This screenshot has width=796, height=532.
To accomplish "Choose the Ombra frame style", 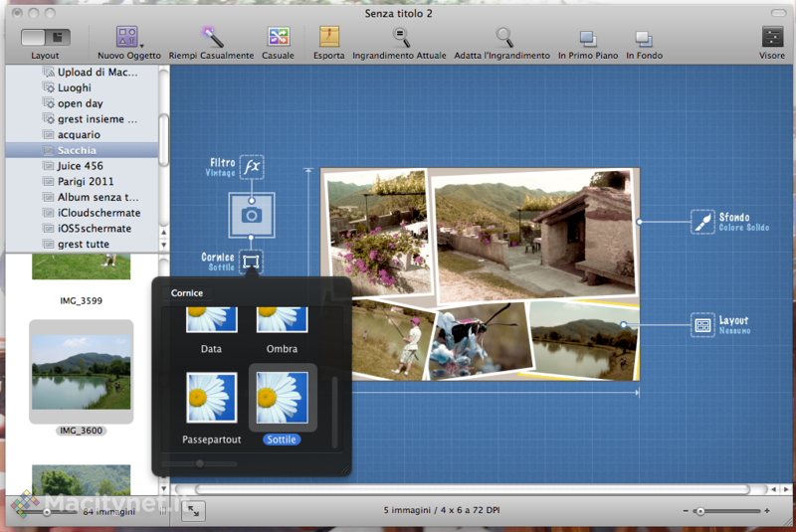I will point(282,318).
